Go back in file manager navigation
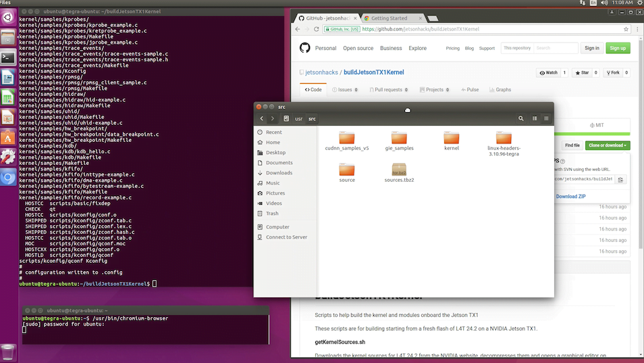This screenshot has width=644, height=363. (x=262, y=118)
